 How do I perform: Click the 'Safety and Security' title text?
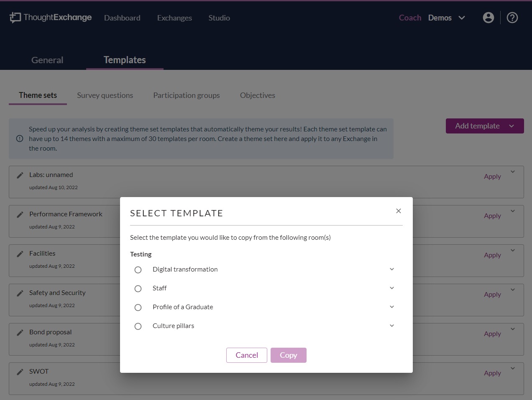57,293
